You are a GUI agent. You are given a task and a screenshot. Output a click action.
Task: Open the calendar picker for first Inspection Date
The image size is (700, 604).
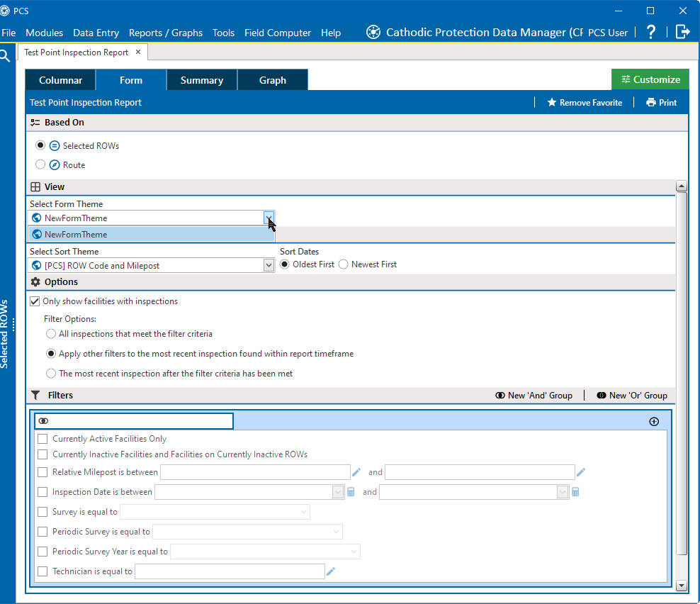(x=350, y=491)
